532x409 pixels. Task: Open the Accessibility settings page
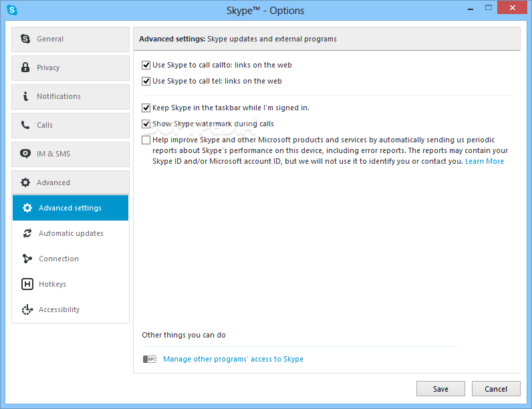71,309
